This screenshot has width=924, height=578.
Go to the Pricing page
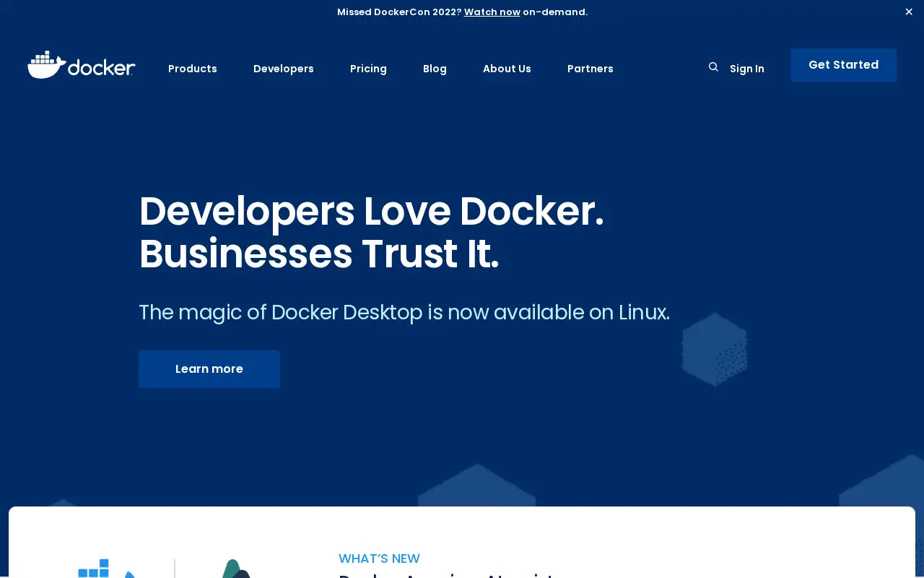[368, 69]
